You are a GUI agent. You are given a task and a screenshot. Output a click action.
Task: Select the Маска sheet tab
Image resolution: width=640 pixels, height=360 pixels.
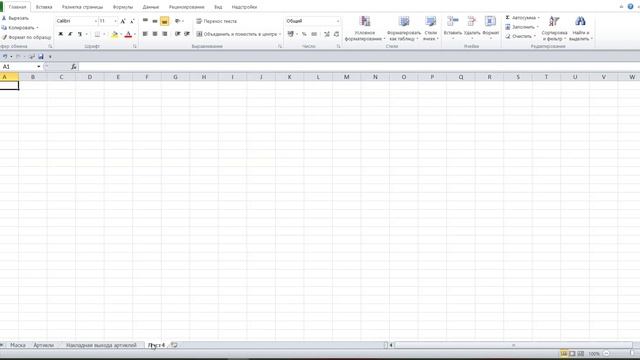tap(18, 345)
